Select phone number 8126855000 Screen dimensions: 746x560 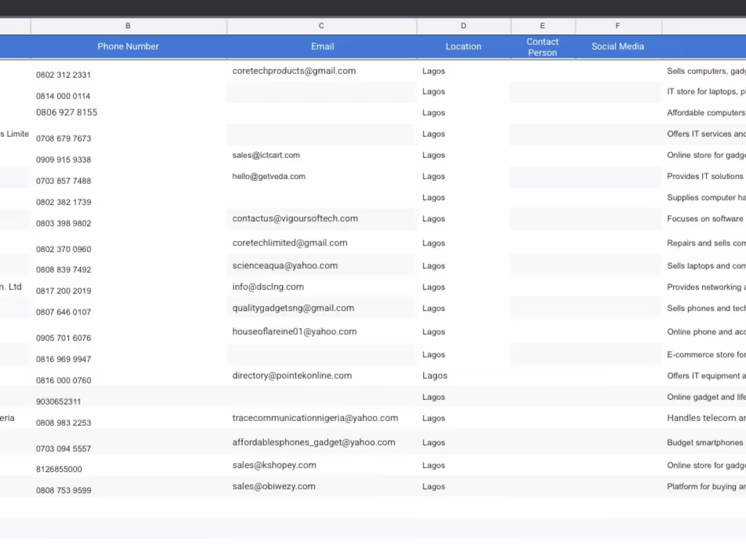pyautogui.click(x=59, y=469)
